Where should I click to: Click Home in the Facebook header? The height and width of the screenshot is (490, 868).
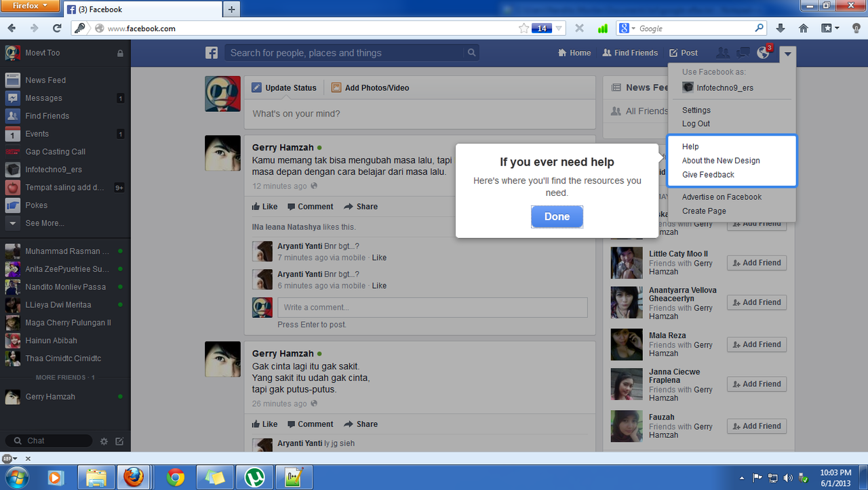click(x=574, y=53)
